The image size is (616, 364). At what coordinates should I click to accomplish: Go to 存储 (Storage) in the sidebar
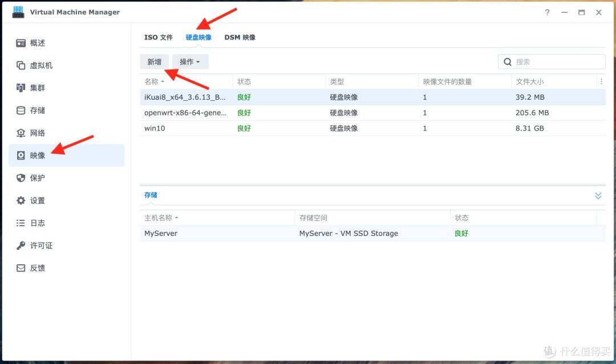coord(37,110)
